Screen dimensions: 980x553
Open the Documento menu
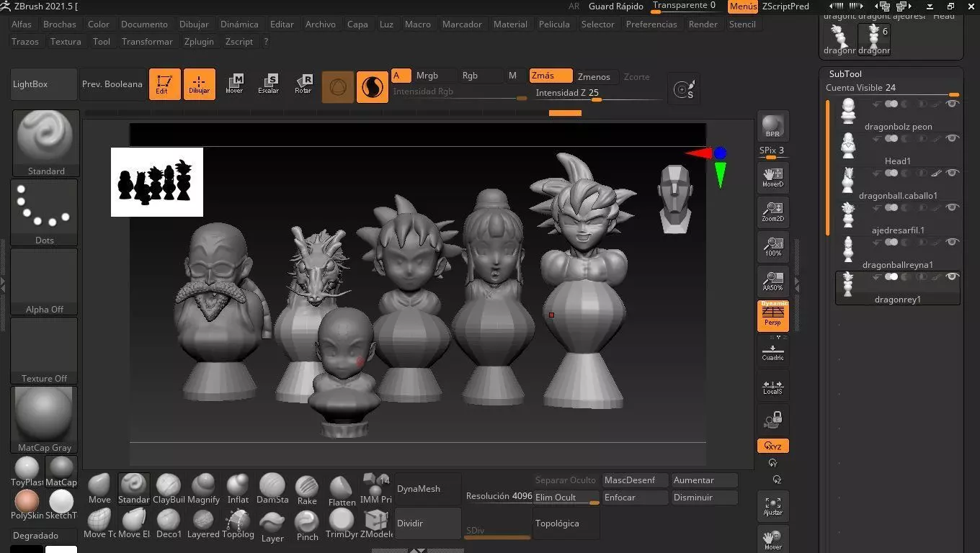click(144, 24)
